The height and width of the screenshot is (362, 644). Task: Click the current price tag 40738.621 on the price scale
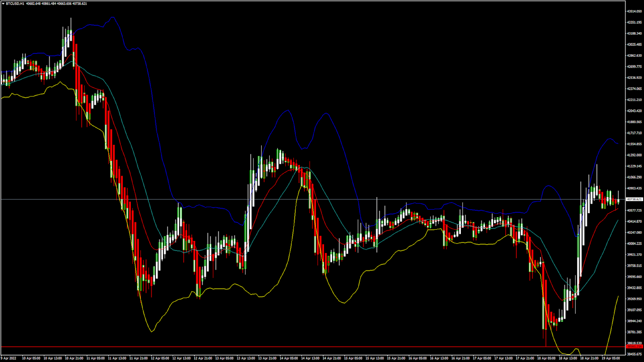click(633, 200)
